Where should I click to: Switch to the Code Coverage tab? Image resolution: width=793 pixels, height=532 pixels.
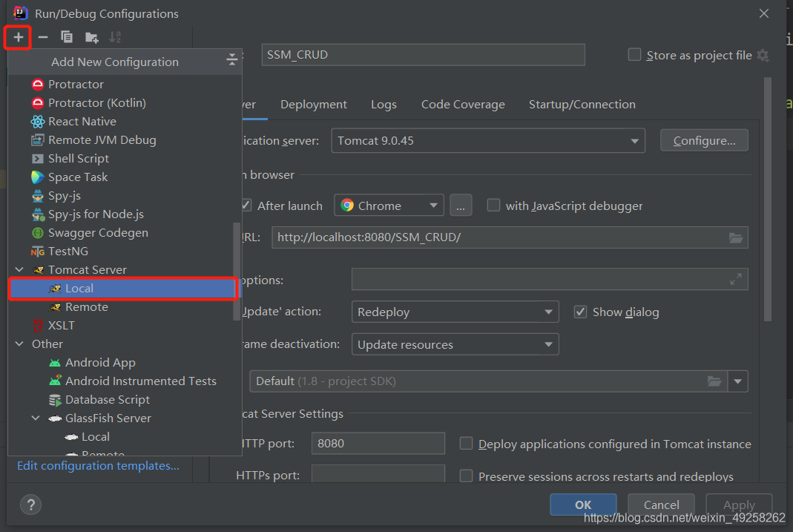point(463,105)
